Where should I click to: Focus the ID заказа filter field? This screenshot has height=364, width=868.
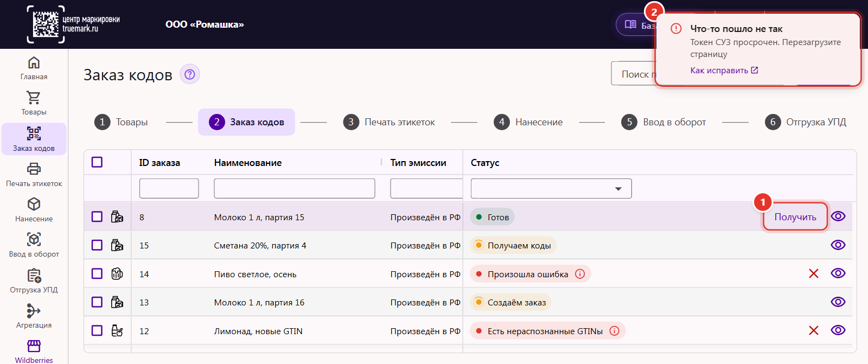(169, 188)
